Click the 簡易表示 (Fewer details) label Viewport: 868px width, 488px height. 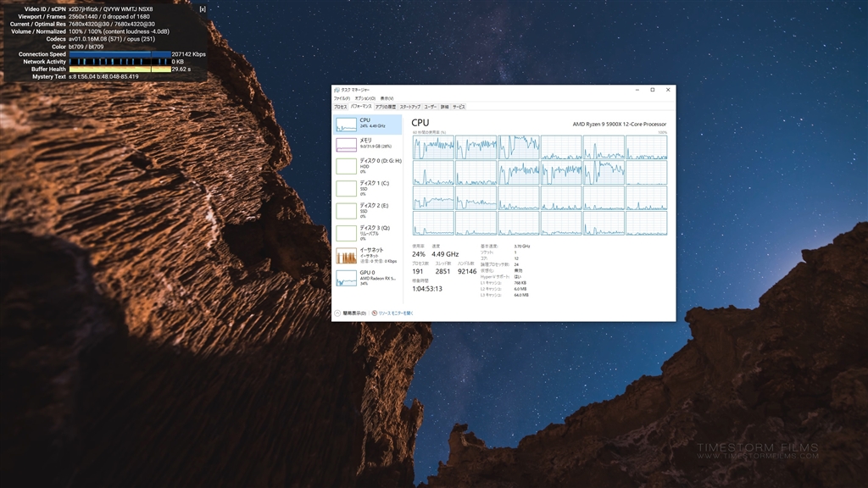354,313
